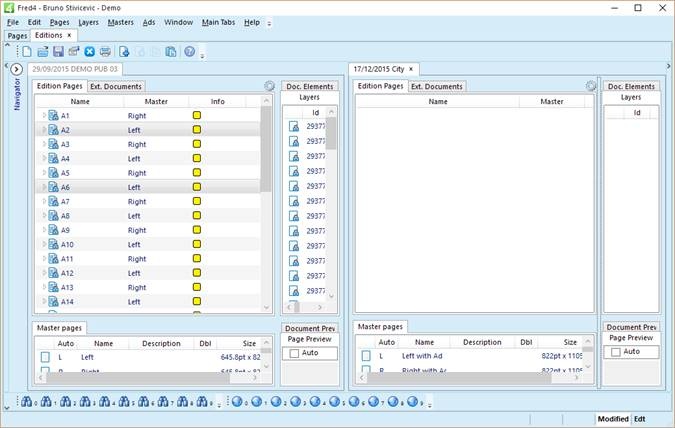Click the Save floppy disk icon

click(x=58, y=52)
